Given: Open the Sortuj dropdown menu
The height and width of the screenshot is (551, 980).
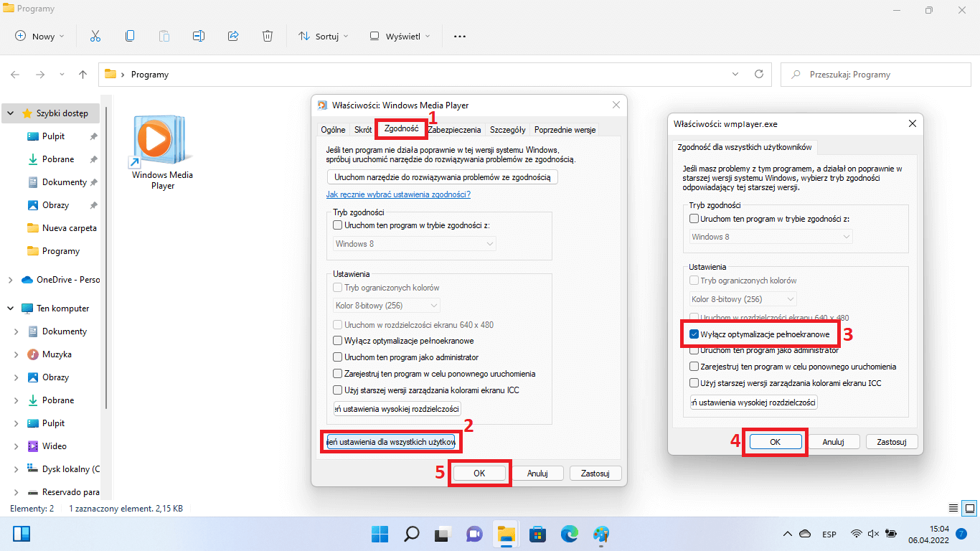Looking at the screenshot, I should tap(323, 36).
